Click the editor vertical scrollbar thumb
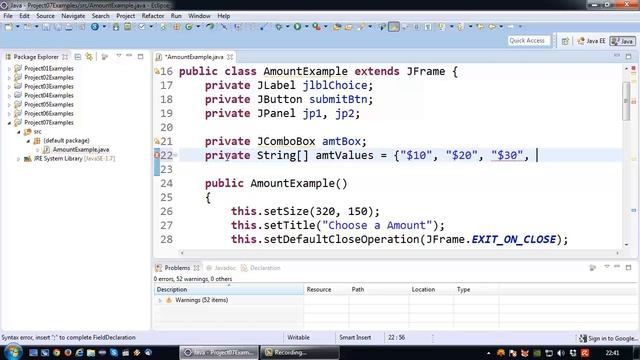This screenshot has width=640, height=360. pyautogui.click(x=626, y=101)
